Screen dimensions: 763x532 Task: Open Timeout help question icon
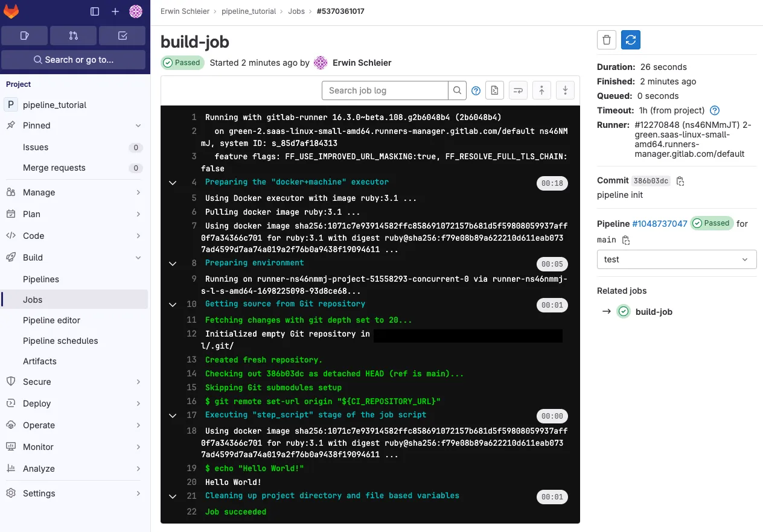point(715,110)
